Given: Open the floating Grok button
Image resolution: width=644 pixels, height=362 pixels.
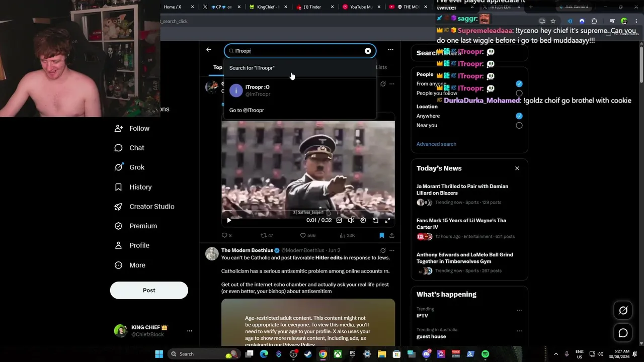Looking at the screenshot, I should 623,311.
